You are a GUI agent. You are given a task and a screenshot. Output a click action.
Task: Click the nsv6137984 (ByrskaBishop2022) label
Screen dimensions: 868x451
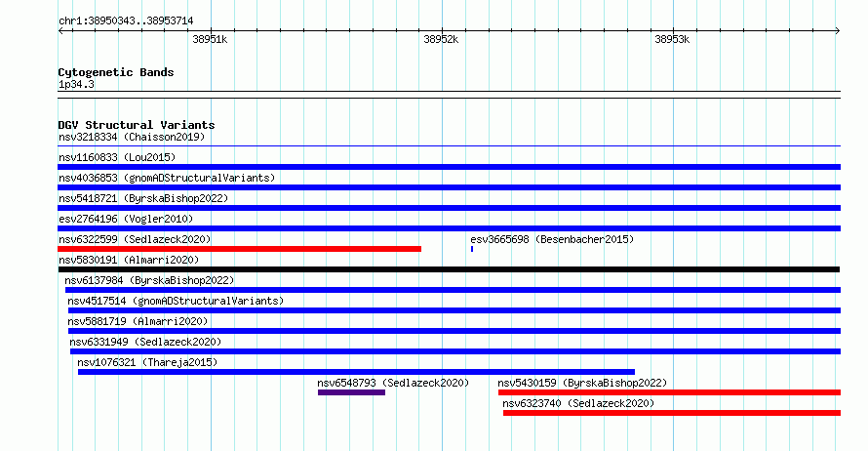(149, 280)
